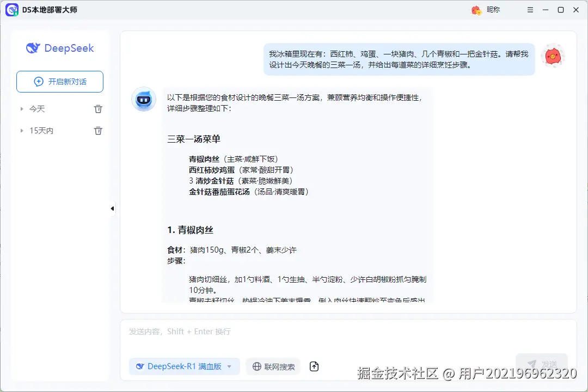Click the 发送 send button

542,364
